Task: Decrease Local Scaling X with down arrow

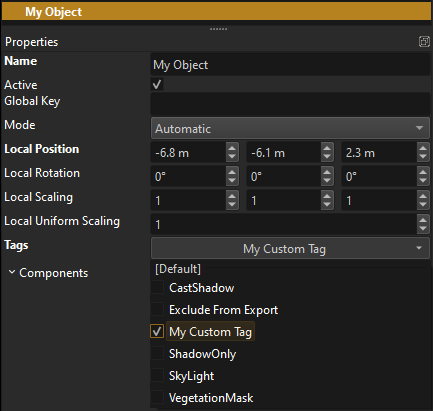Action: (232, 205)
